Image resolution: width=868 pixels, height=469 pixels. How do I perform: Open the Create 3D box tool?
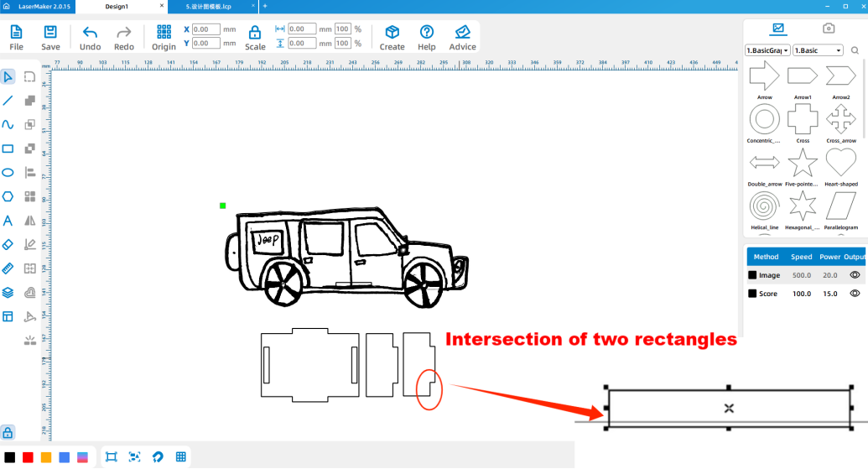coord(392,38)
